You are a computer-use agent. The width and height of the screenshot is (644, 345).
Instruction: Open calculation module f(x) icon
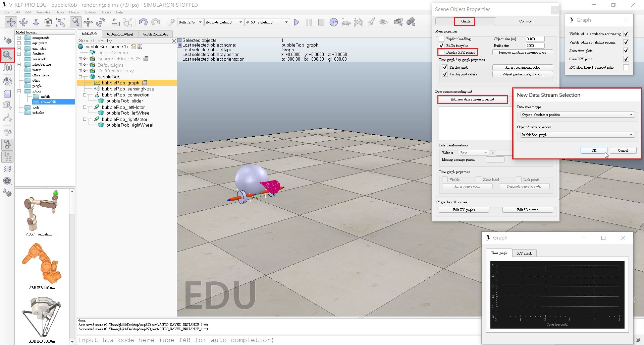(x=7, y=67)
